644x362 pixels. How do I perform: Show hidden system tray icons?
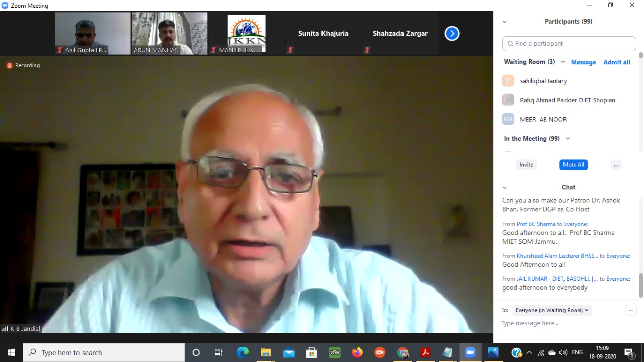click(x=529, y=352)
